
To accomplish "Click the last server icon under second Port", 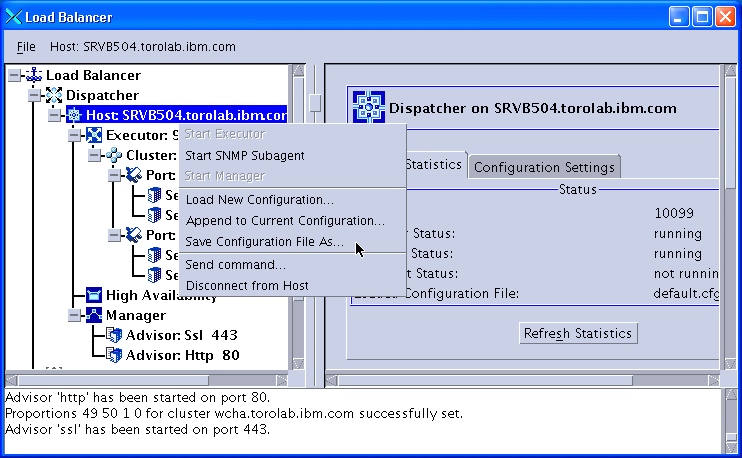I will point(154,275).
